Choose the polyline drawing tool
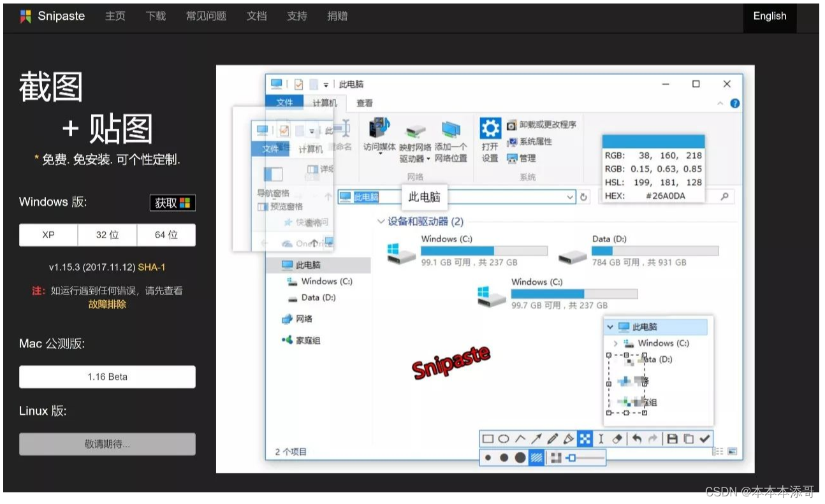 (x=520, y=439)
